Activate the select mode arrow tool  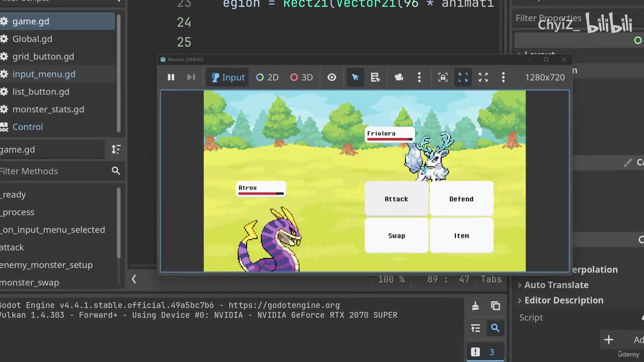point(355,77)
